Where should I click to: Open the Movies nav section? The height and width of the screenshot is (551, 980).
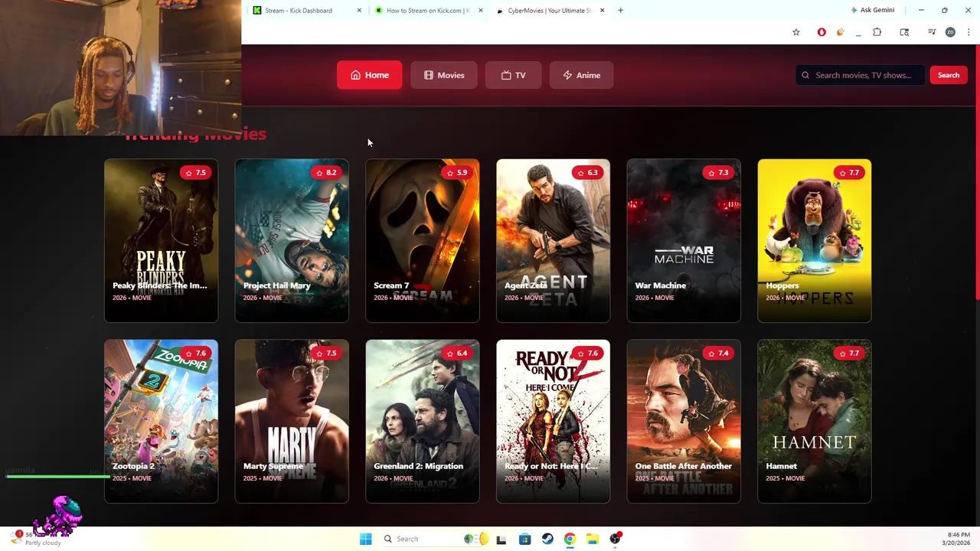point(444,75)
